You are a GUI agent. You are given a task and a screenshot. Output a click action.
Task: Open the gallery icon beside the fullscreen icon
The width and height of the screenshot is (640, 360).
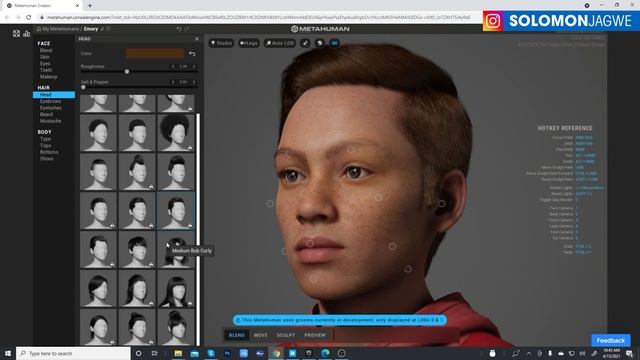click(27, 34)
